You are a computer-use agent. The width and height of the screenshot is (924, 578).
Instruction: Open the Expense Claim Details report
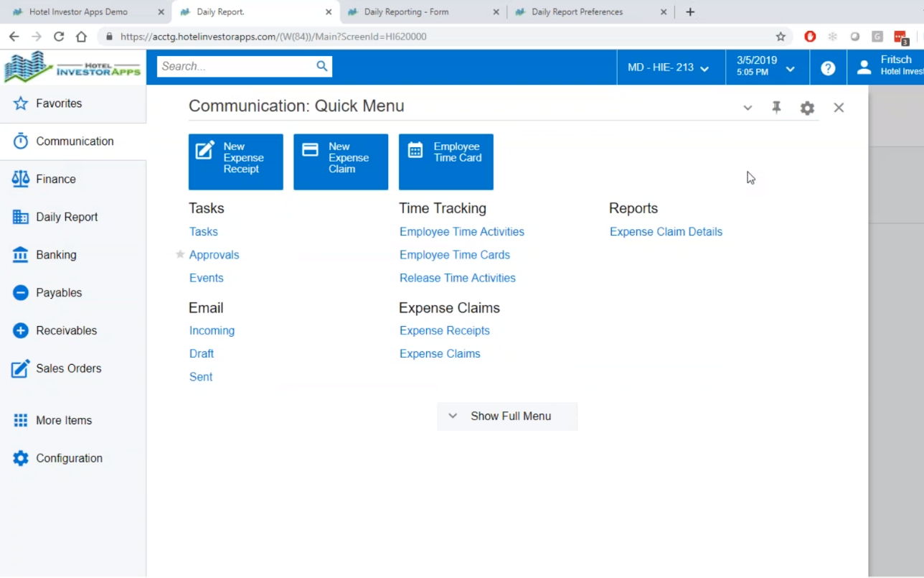[665, 232]
